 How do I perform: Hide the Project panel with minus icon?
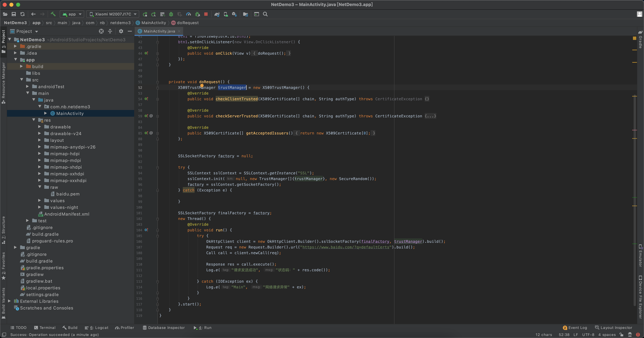tap(130, 31)
